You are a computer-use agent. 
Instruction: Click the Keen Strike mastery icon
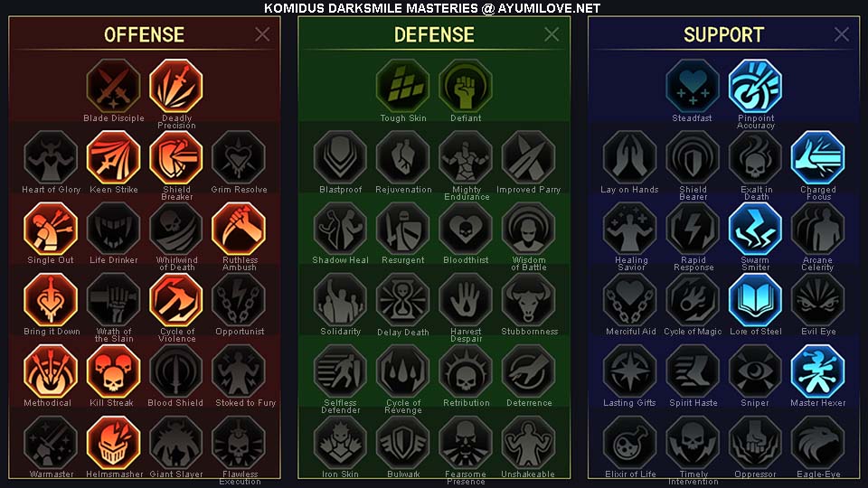[x=114, y=157]
